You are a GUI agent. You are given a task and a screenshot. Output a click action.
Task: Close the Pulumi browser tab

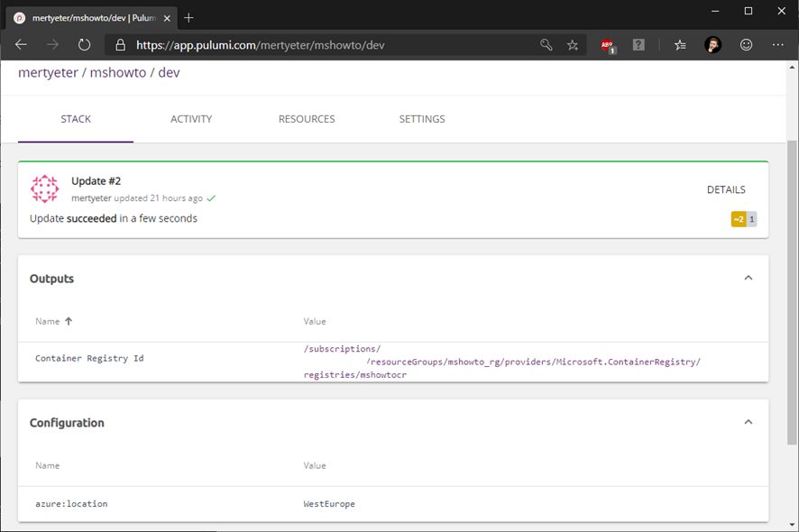click(x=167, y=18)
